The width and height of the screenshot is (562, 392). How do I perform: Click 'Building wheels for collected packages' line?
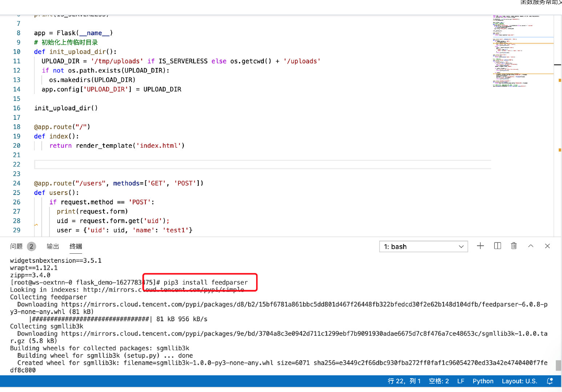click(100, 348)
